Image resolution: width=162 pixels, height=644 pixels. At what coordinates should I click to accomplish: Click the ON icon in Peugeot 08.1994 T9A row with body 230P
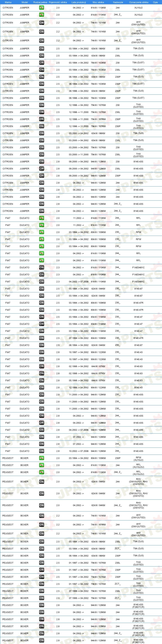pos(42,556)
